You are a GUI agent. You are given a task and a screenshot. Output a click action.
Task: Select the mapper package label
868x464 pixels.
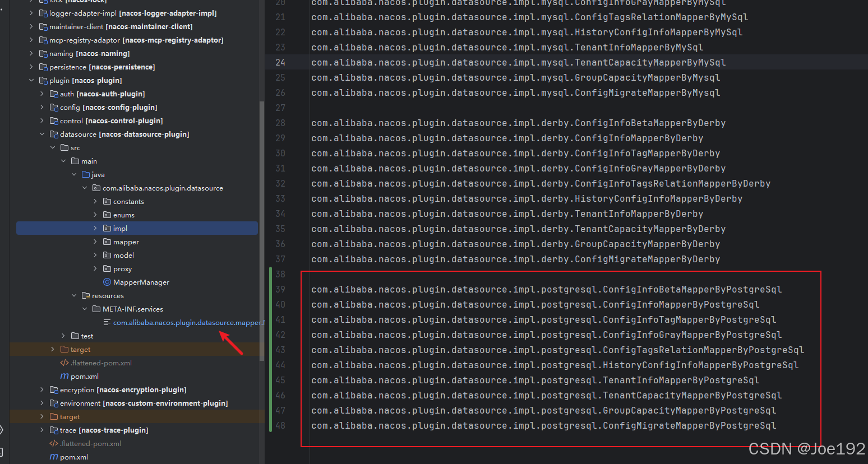(x=126, y=242)
